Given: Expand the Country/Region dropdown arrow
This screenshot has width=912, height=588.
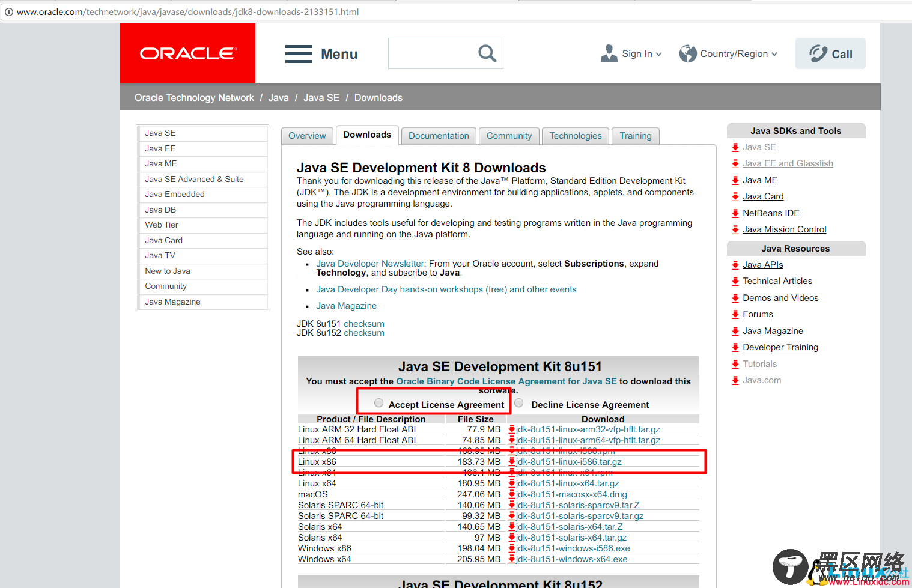Looking at the screenshot, I should (774, 54).
